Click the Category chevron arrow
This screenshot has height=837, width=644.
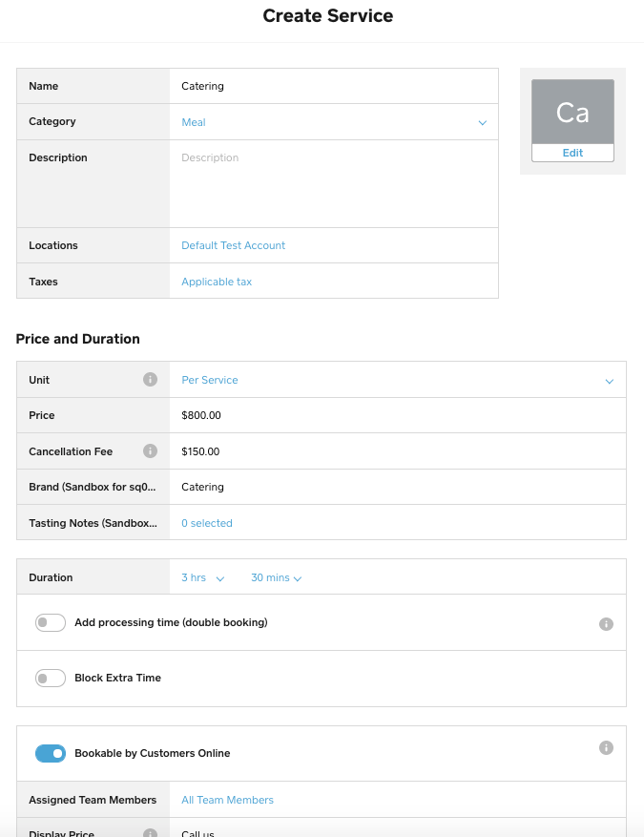pyautogui.click(x=483, y=123)
